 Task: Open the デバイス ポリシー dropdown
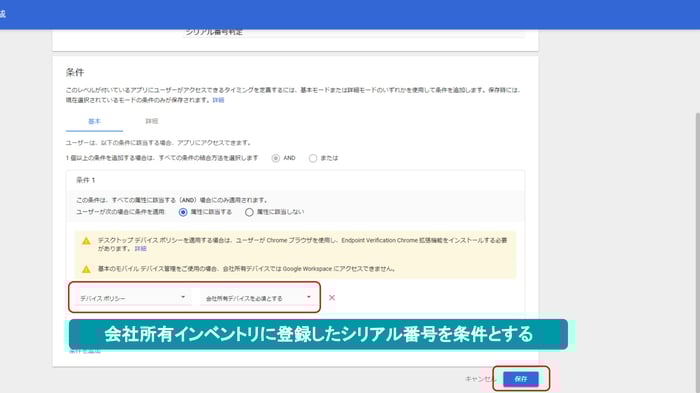132,298
